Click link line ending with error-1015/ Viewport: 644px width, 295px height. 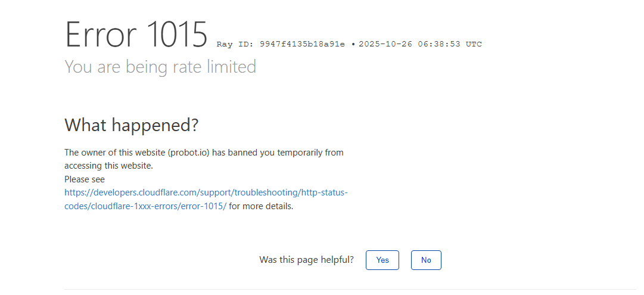(x=145, y=206)
